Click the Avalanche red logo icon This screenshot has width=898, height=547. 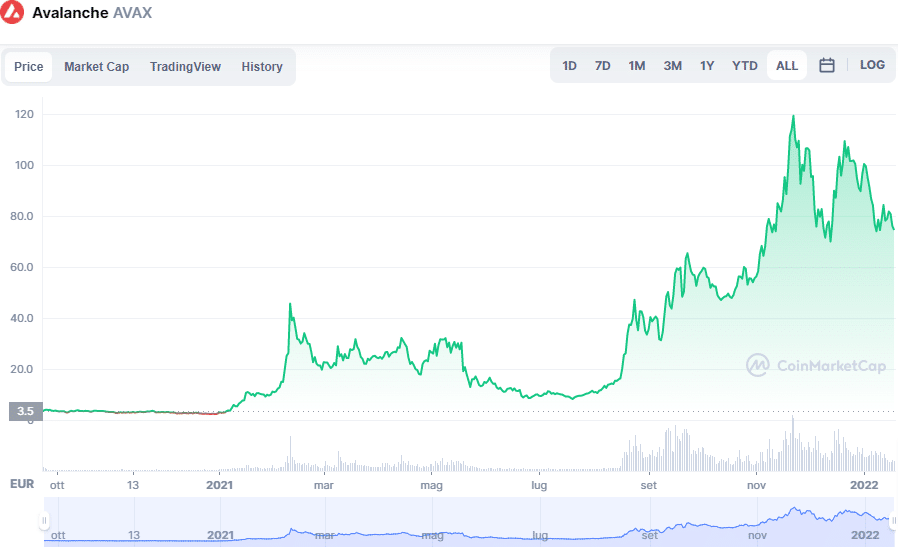click(12, 11)
